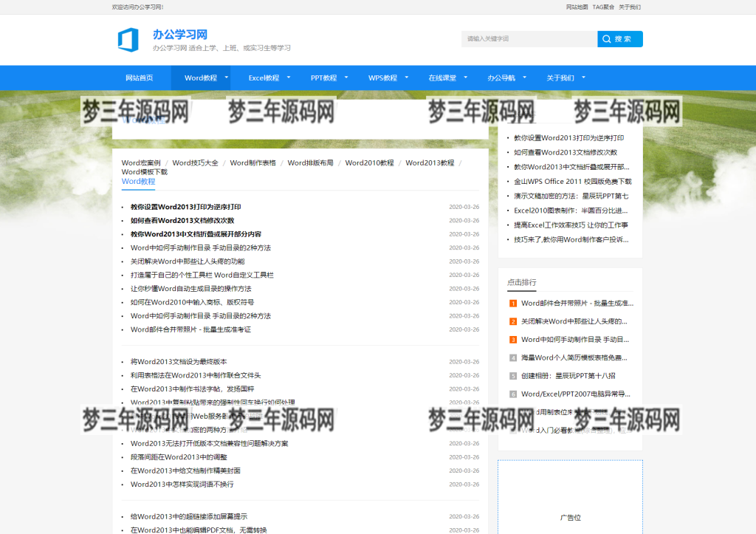Screen dimensions: 756x534
Task: Expand dropdown arrow next to 办公导航
Action: click(x=525, y=77)
